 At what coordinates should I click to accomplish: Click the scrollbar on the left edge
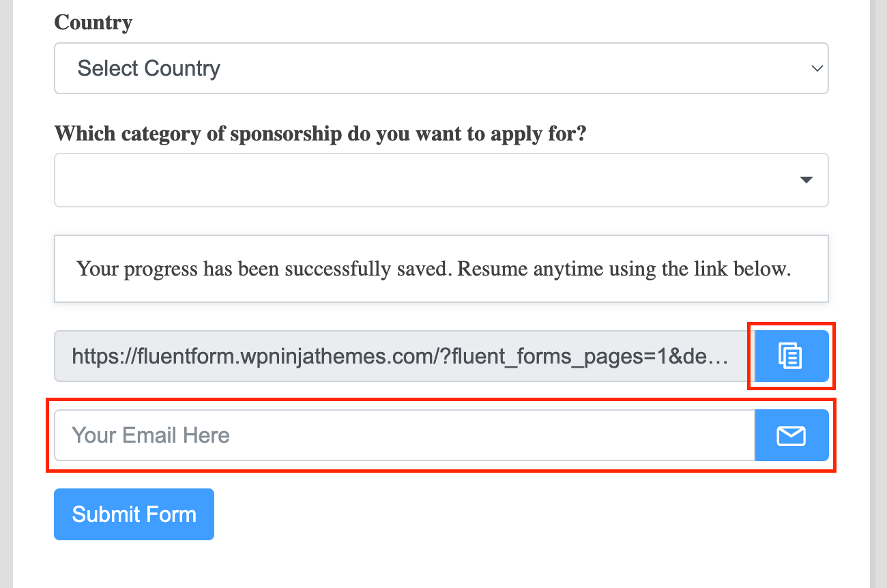[x=6, y=293]
